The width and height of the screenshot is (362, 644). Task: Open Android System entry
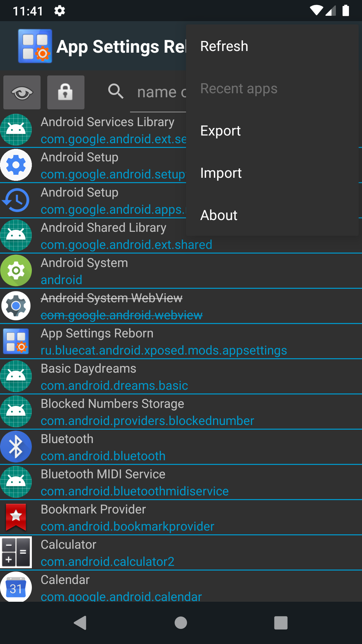point(181,271)
